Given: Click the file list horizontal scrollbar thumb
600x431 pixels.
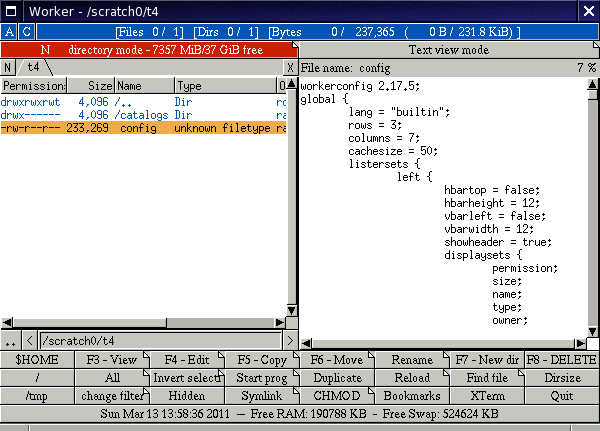Looking at the screenshot, I should [x=90, y=323].
